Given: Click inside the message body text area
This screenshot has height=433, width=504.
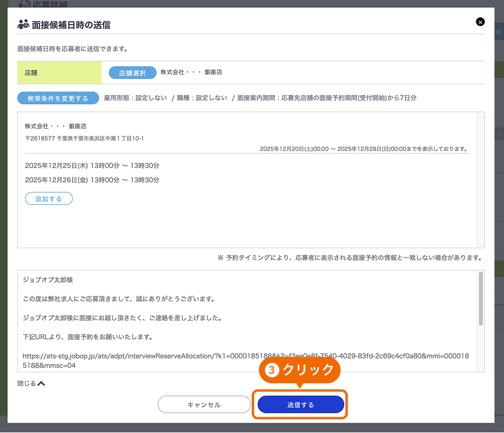Looking at the screenshot, I should point(240,313).
